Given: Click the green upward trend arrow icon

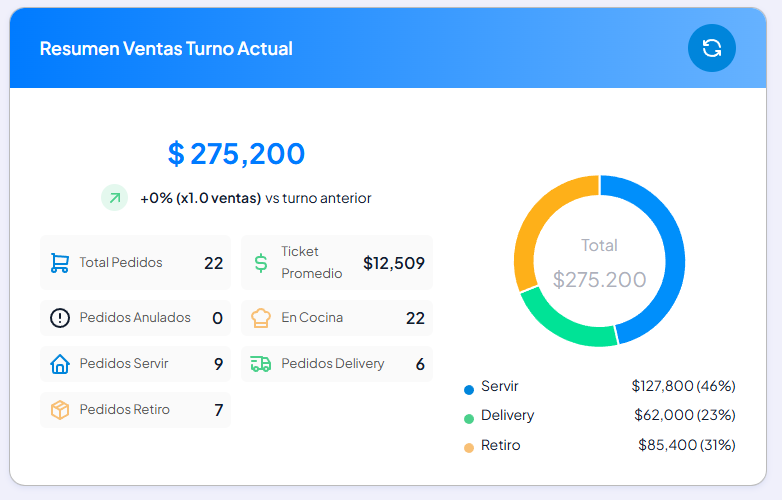Looking at the screenshot, I should (x=115, y=198).
